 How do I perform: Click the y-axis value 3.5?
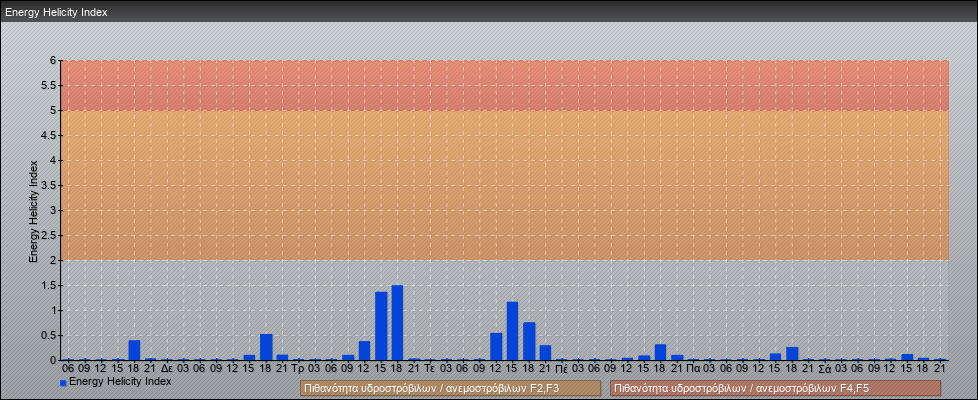[49, 185]
